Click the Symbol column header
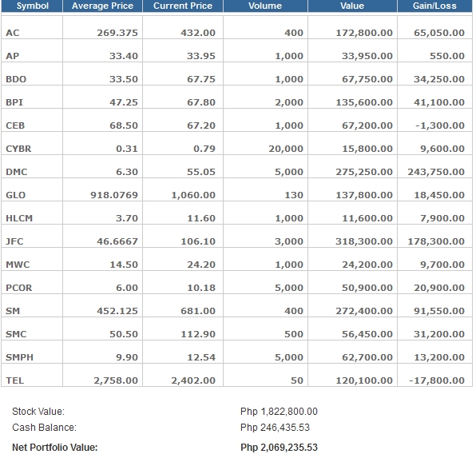This screenshot has width=476, height=458. [x=33, y=6]
